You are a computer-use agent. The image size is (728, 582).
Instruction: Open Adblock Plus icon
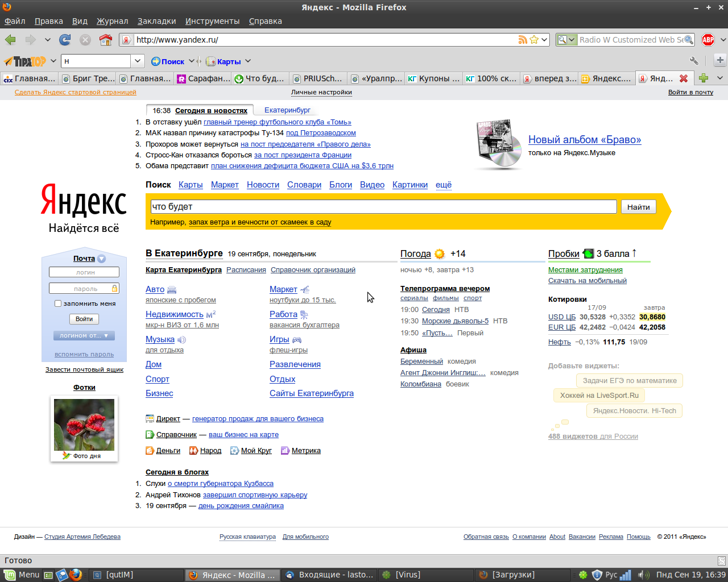[708, 40]
